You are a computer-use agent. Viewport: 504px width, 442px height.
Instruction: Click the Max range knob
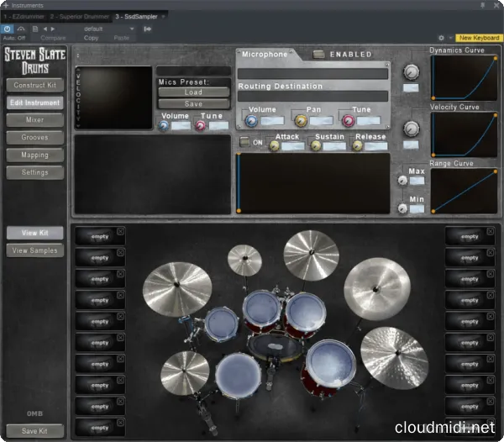tap(402, 181)
